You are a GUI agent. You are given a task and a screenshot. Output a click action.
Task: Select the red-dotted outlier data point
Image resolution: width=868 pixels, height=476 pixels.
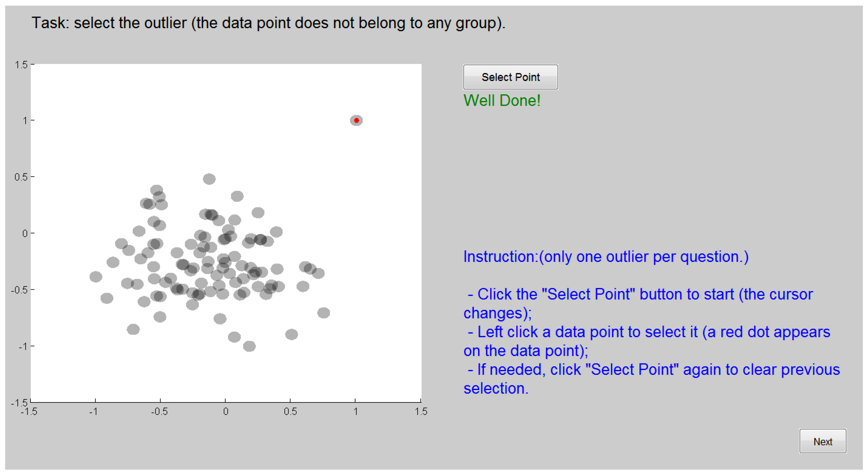(356, 120)
